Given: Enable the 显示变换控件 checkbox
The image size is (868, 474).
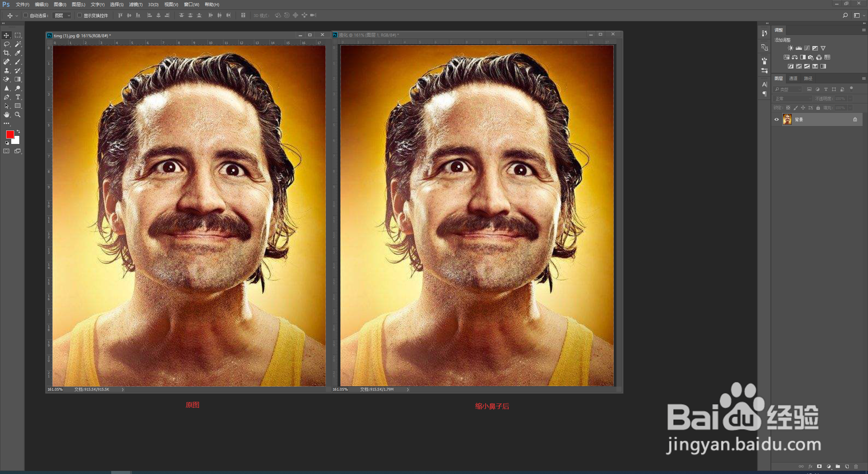Looking at the screenshot, I should point(79,15).
